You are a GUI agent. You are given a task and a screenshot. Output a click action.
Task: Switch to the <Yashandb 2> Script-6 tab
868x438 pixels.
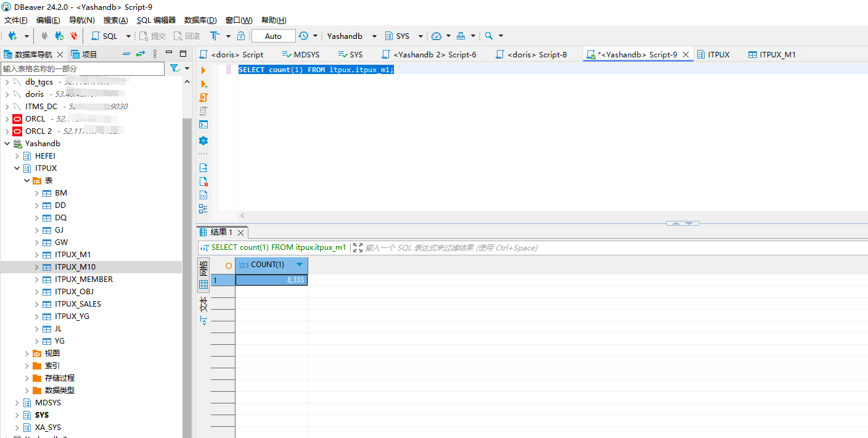tap(428, 54)
